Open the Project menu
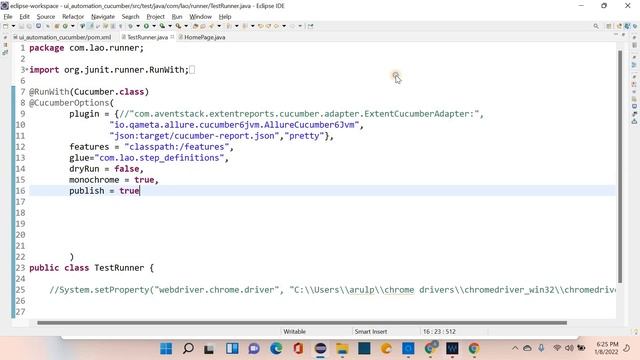Viewport: 640px width, 360px height. (156, 17)
